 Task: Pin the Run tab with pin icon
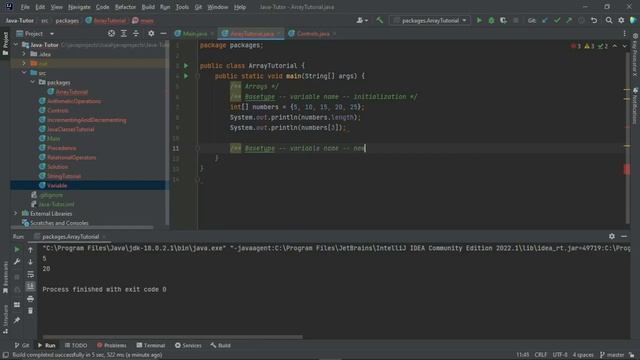click(x=17, y=320)
